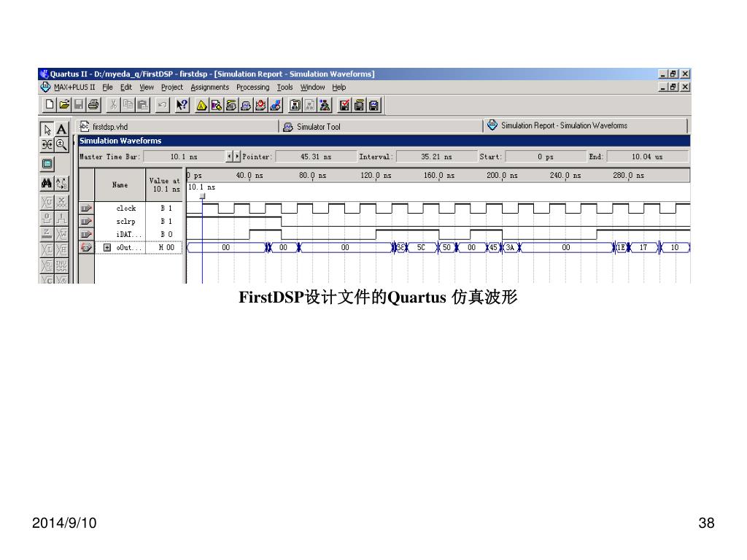
Task: Open the Tools menu
Action: [x=285, y=87]
